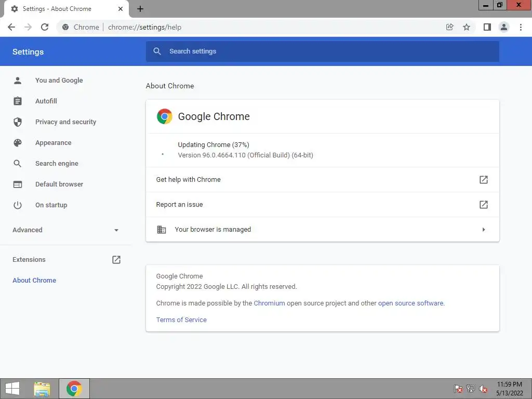Click the forward navigation arrow
Image resolution: width=532 pixels, height=399 pixels.
(28, 27)
